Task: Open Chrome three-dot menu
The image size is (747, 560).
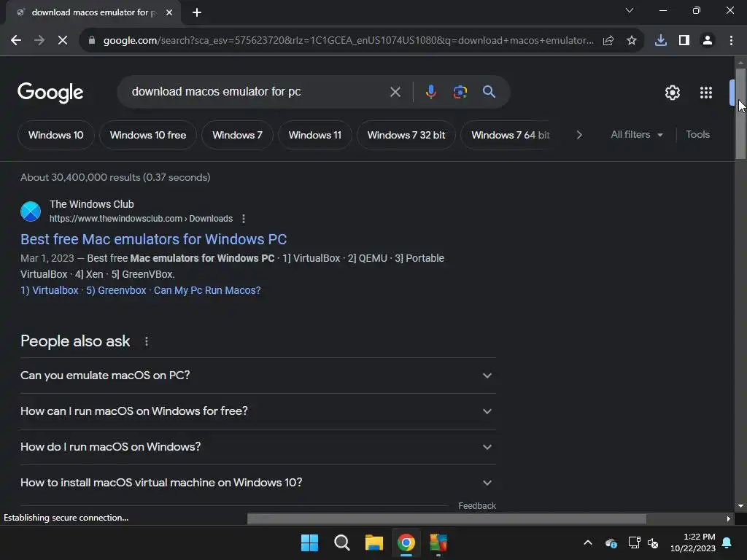Action: (731, 41)
